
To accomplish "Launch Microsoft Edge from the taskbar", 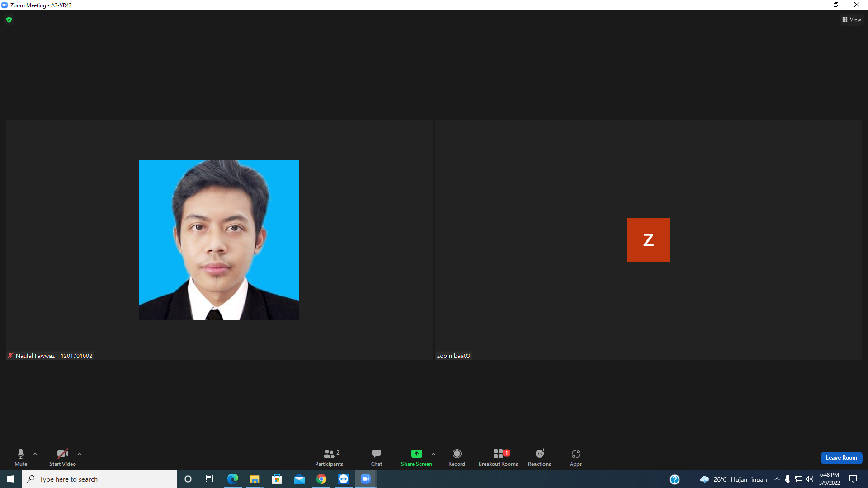I will [232, 479].
